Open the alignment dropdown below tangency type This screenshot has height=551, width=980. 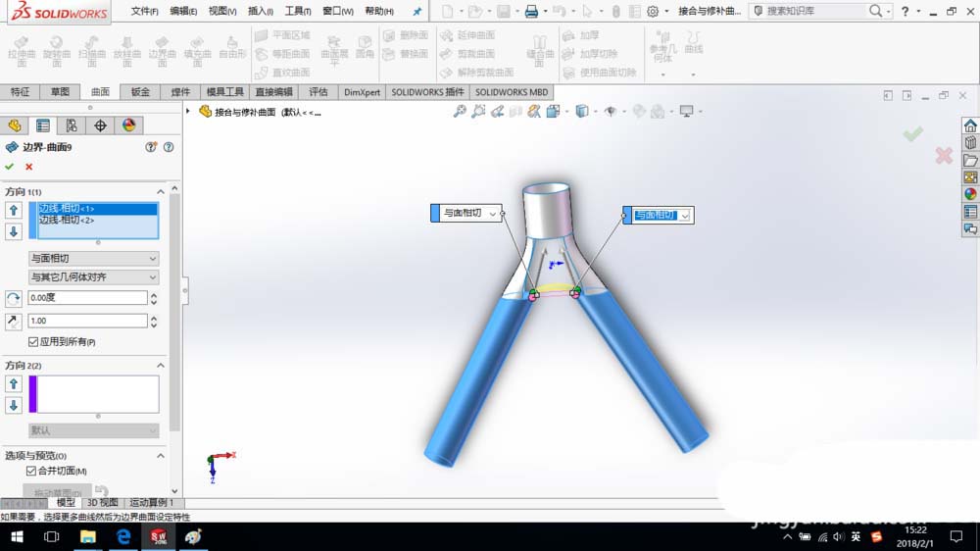94,277
